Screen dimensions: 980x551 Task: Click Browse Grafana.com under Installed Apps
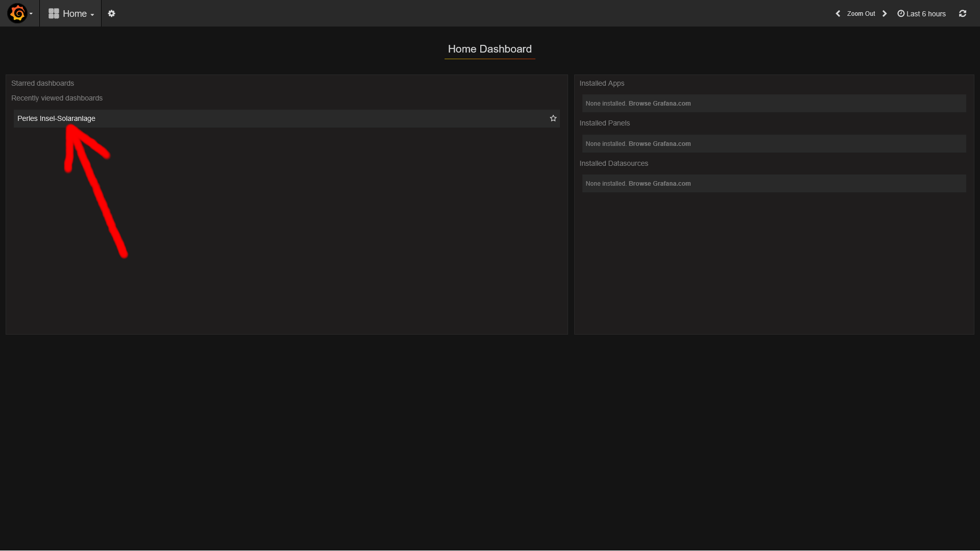pos(659,104)
